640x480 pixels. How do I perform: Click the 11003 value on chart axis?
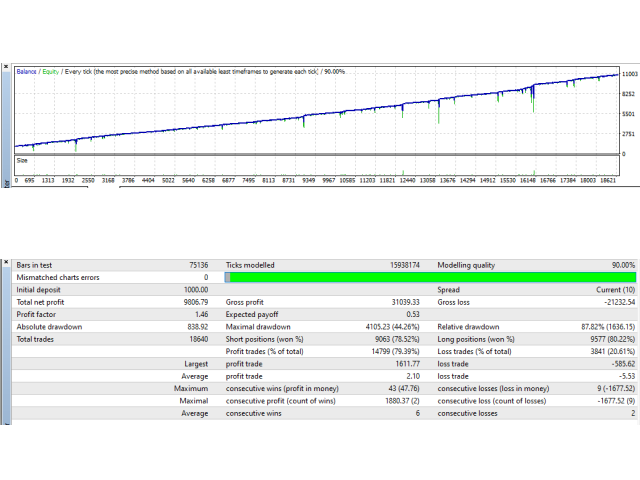click(629, 74)
